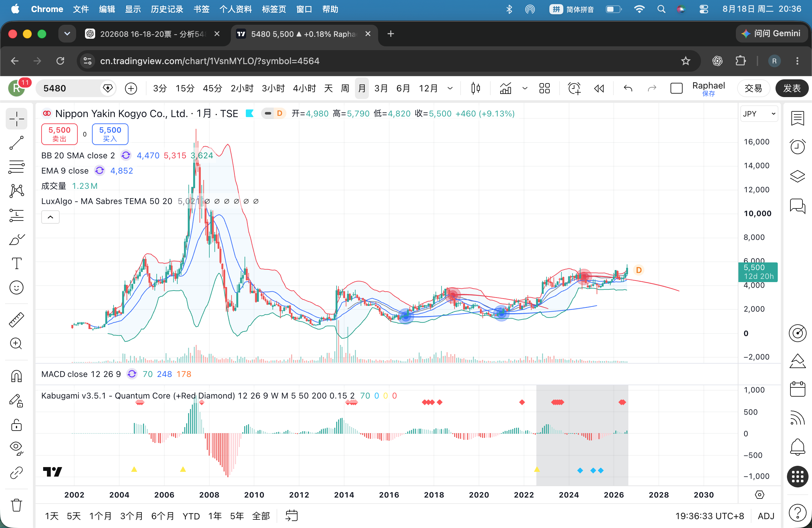812x528 pixels.
Task: Open the Raphael layout save menu
Action: click(x=708, y=89)
